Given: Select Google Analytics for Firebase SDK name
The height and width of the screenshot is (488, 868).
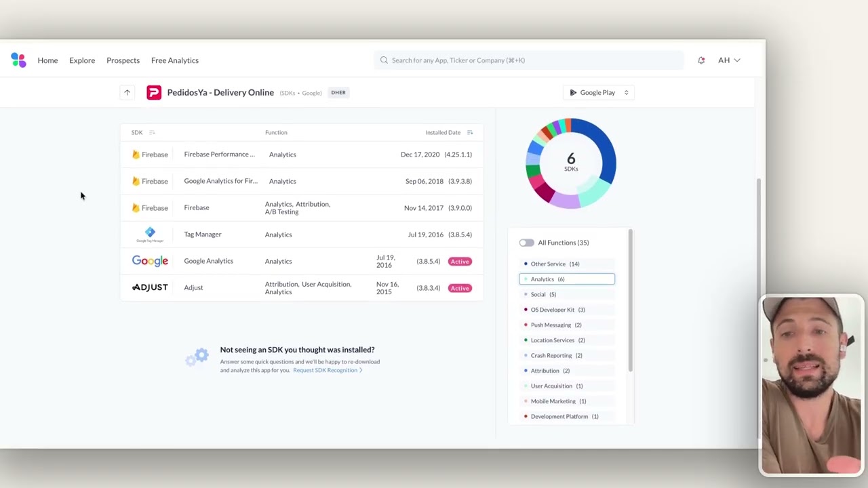Looking at the screenshot, I should click(221, 181).
